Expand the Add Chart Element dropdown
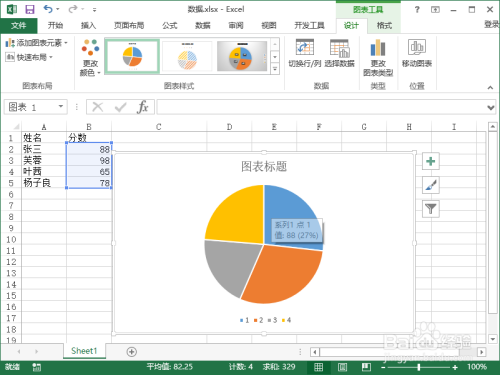This screenshot has width=500, height=375. tap(36, 43)
